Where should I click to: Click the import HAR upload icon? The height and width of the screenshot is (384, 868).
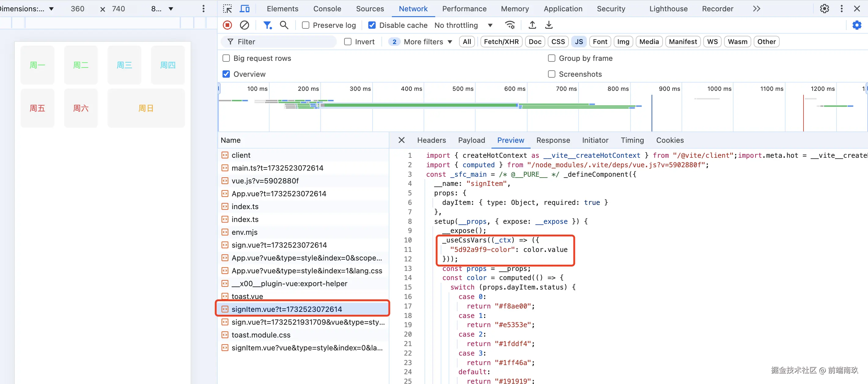[x=532, y=25]
